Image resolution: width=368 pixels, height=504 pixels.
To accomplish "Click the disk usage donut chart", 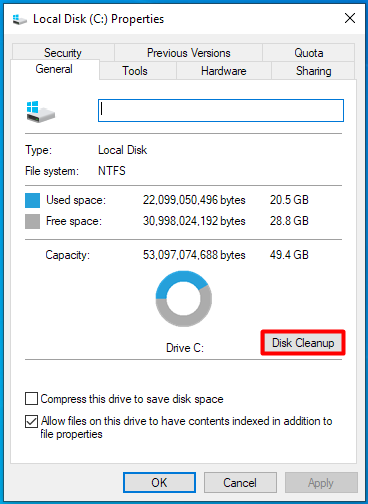I will pos(184,299).
